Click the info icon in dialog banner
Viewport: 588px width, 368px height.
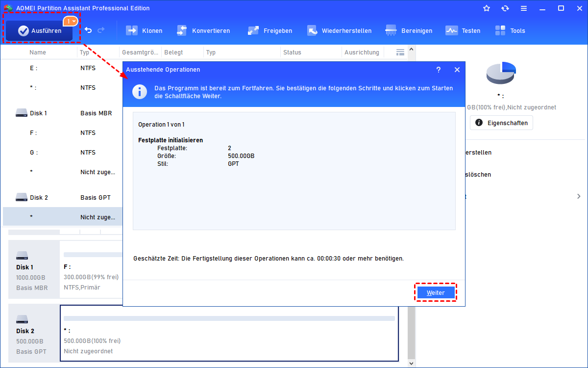(141, 92)
